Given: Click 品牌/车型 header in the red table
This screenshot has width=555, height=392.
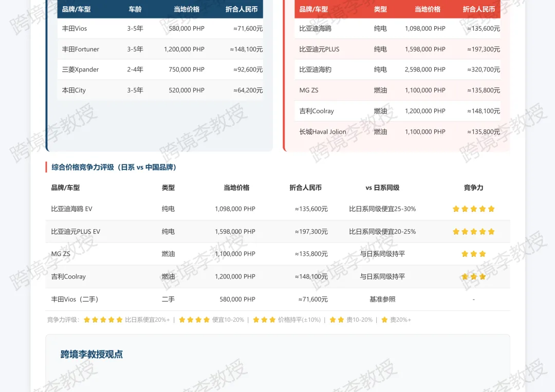Looking at the screenshot, I should [x=313, y=9].
